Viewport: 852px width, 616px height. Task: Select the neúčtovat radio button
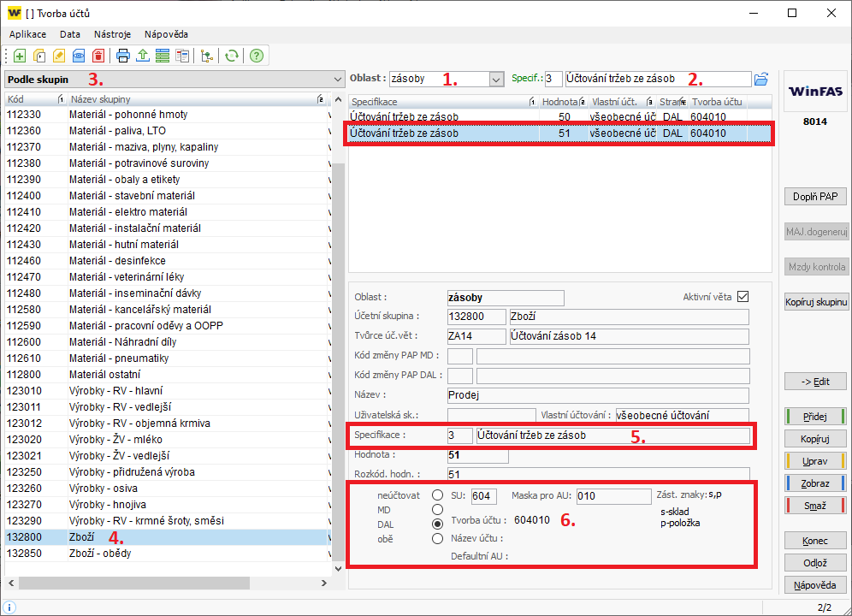(438, 495)
